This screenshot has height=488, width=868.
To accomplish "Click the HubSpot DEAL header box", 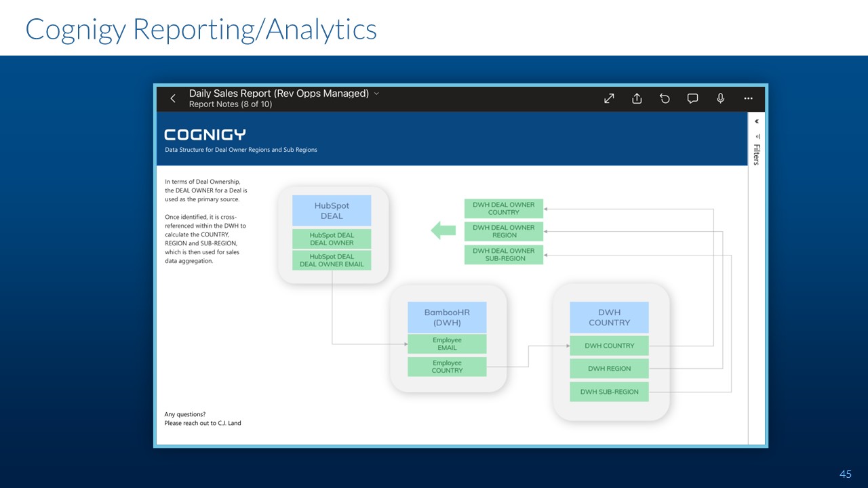I will 332,211.
